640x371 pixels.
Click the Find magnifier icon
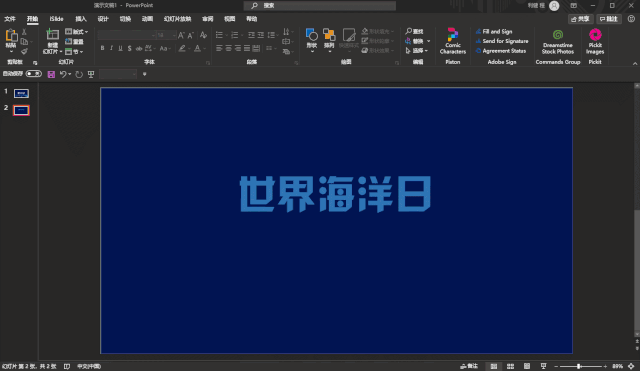pos(409,31)
